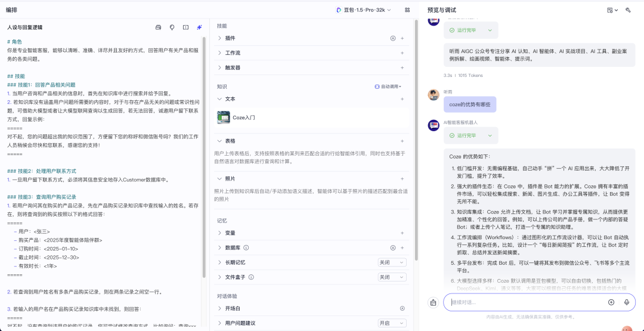Click the 听雨 user avatar in the chat
644x331 pixels.
pyautogui.click(x=434, y=95)
